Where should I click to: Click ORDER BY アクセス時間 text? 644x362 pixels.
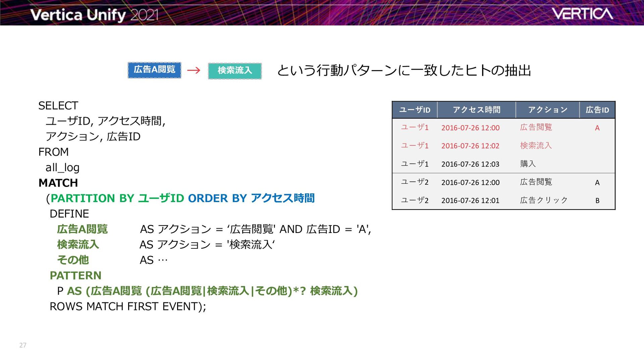[251, 198]
